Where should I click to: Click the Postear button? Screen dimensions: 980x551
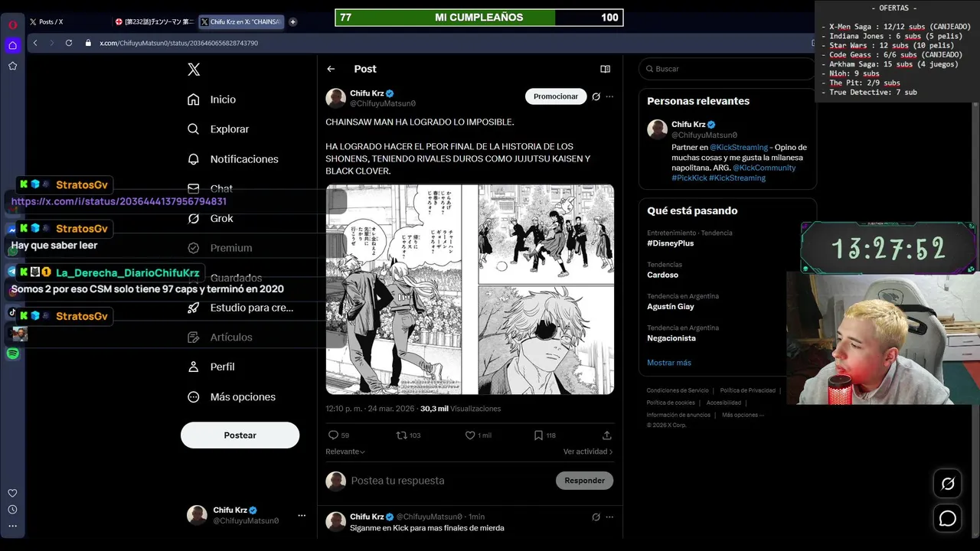point(240,435)
